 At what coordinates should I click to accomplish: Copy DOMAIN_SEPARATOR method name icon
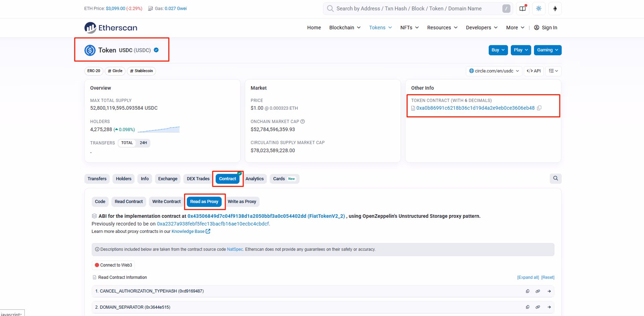pos(528,307)
